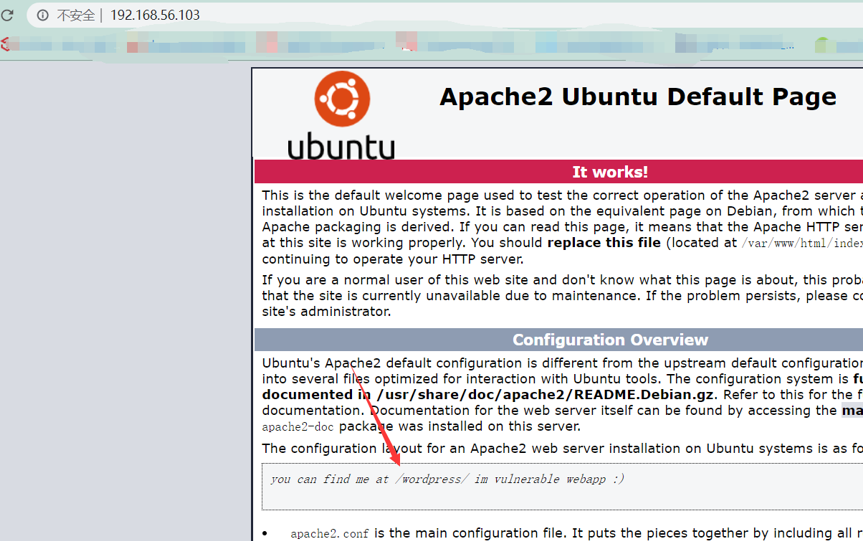Click the Ubuntu logo image
This screenshot has height=541, width=863.
(x=342, y=116)
